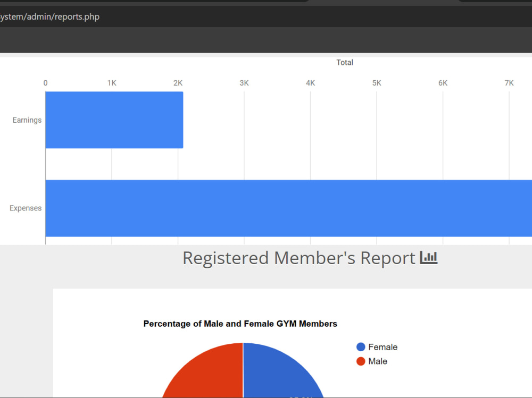Viewport: 532px width, 398px height.
Task: Click the 2K axis tick label
Action: [x=178, y=83]
